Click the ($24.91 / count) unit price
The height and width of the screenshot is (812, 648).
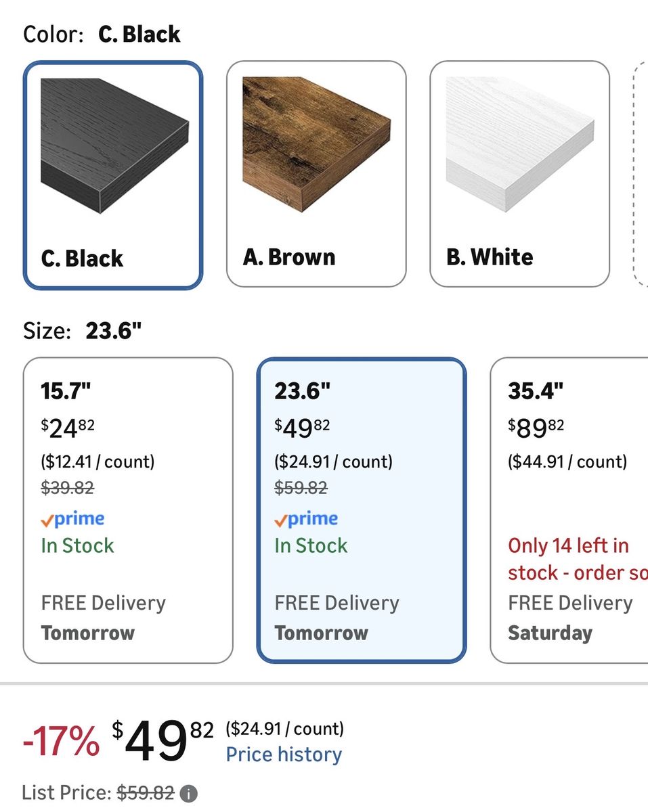pos(284,729)
